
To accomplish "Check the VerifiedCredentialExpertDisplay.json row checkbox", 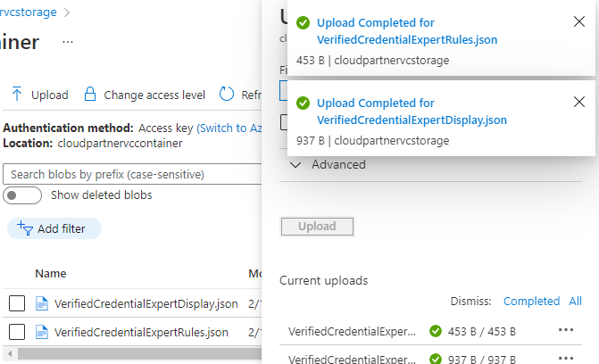I will (x=17, y=304).
